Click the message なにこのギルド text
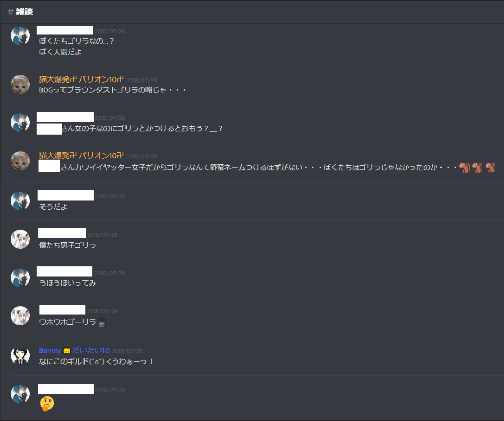Screen dimensions: 504x421 pyautogui.click(x=96, y=362)
